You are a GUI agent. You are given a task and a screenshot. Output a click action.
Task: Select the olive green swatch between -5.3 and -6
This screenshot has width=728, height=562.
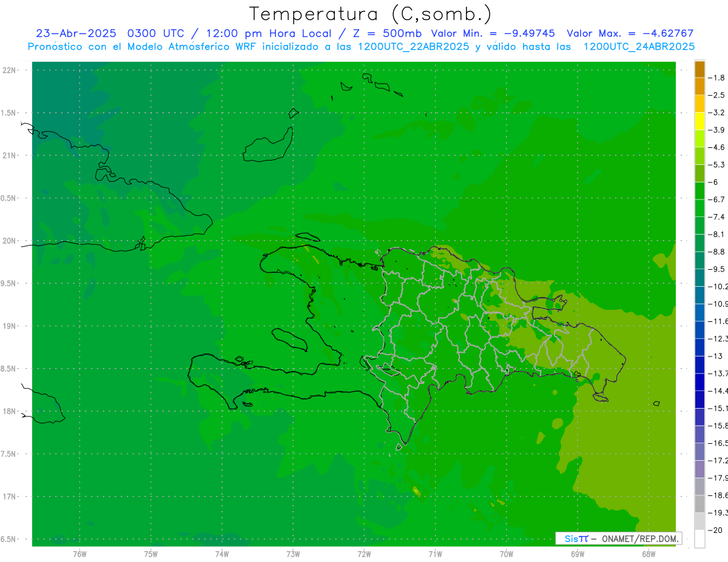click(699, 173)
